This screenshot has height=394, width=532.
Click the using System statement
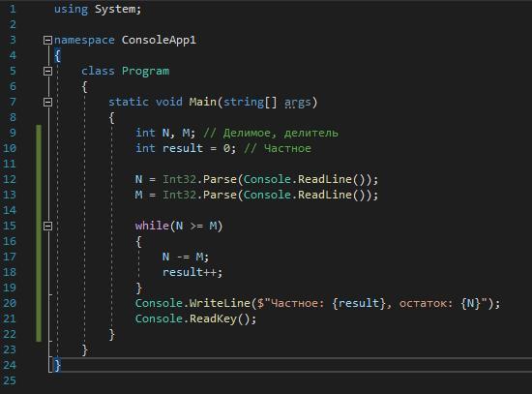coord(98,9)
